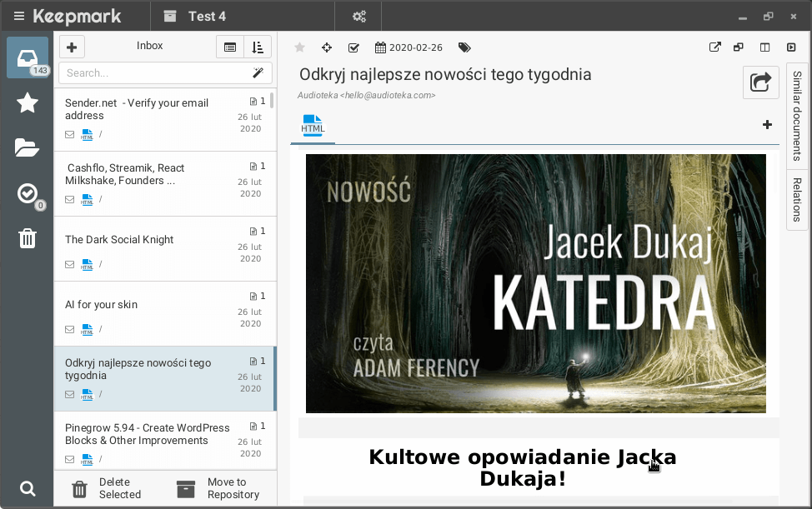
Task: Open the Trash in sidebar
Action: pyautogui.click(x=28, y=239)
